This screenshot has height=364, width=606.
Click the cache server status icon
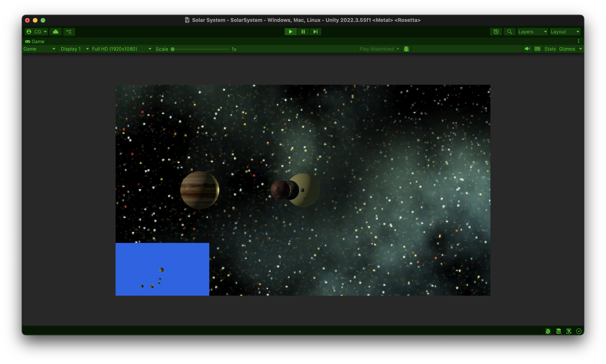[x=558, y=331]
